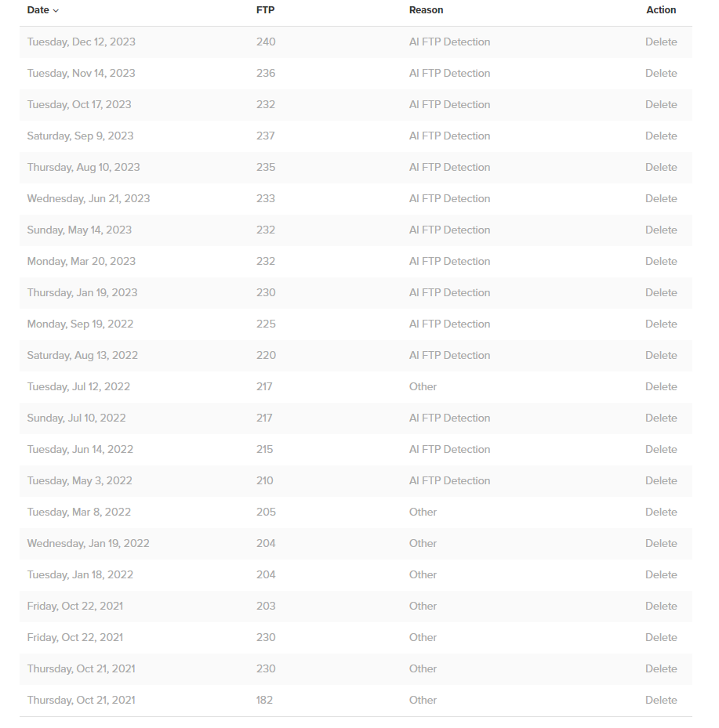The height and width of the screenshot is (728, 719).
Task: Delete the May 14, 2023 entry
Action: [x=661, y=230]
